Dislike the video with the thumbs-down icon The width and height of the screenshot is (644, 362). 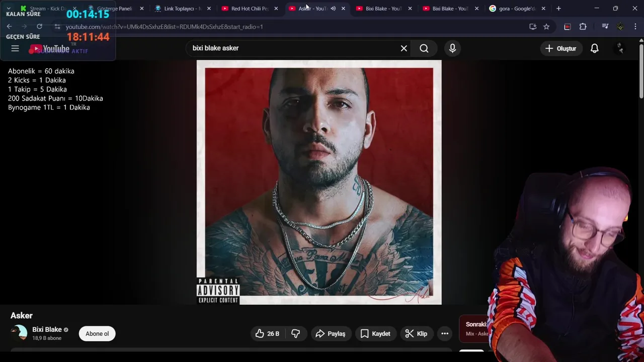click(x=296, y=334)
